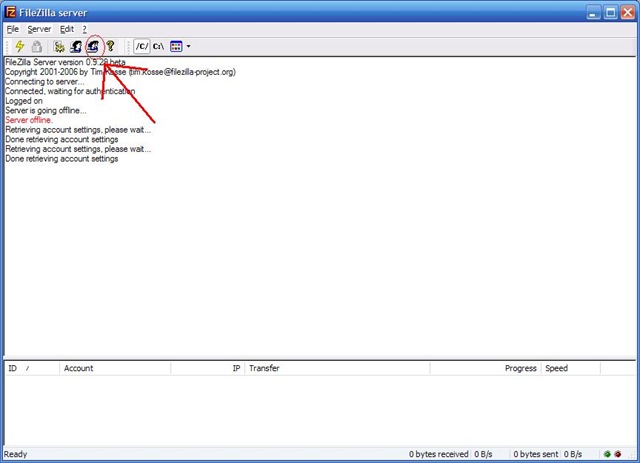Click the Transfer column header

[x=337, y=368]
